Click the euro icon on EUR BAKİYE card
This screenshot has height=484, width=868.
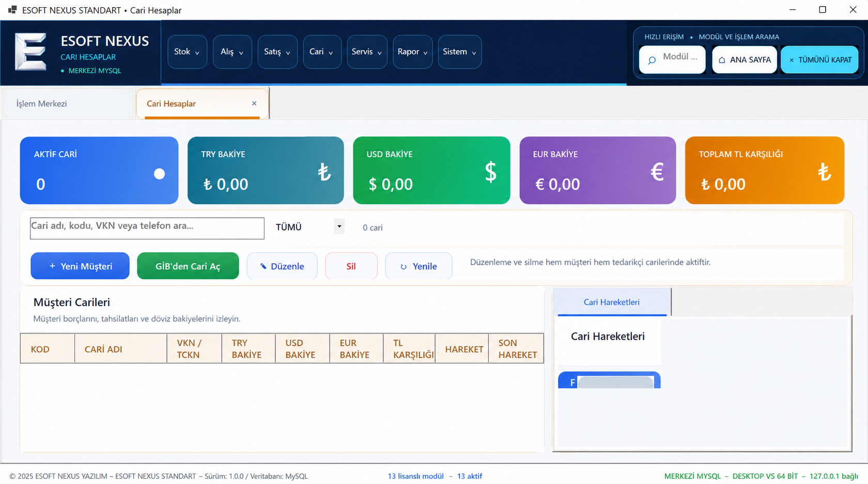pyautogui.click(x=657, y=172)
